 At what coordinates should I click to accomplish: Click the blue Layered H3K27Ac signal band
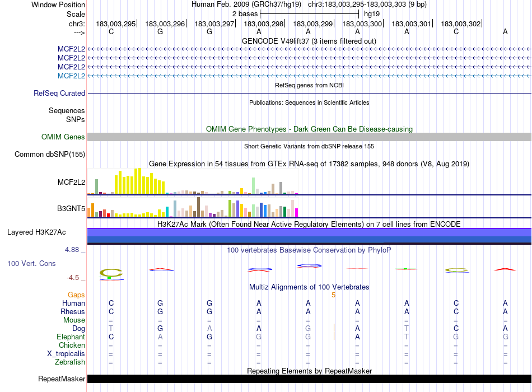(309, 236)
